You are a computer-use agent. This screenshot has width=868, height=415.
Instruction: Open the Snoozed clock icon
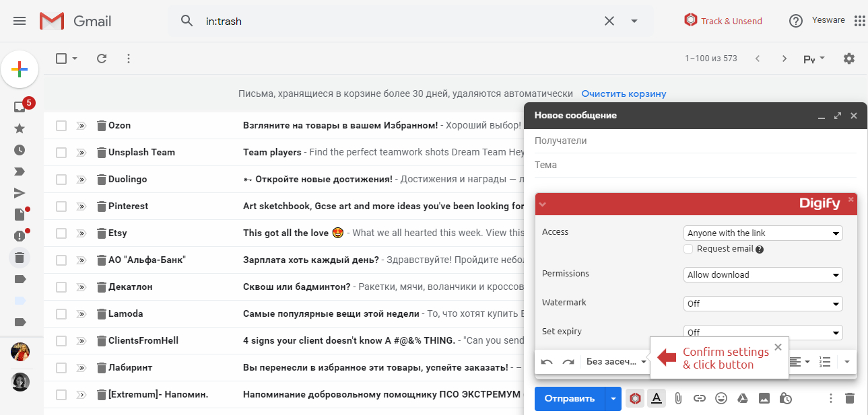coord(20,150)
